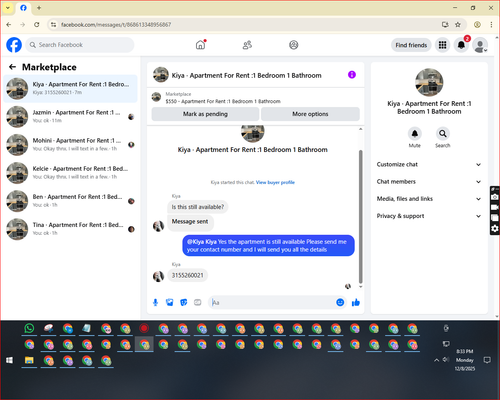The width and height of the screenshot is (500, 400).
Task: Open the Facebook home feed icon
Action: click(200, 45)
